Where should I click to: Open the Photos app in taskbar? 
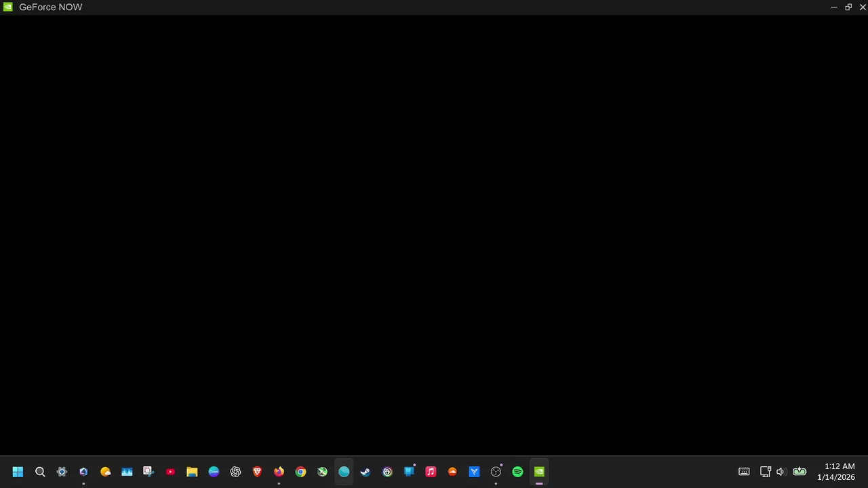pyautogui.click(x=127, y=472)
